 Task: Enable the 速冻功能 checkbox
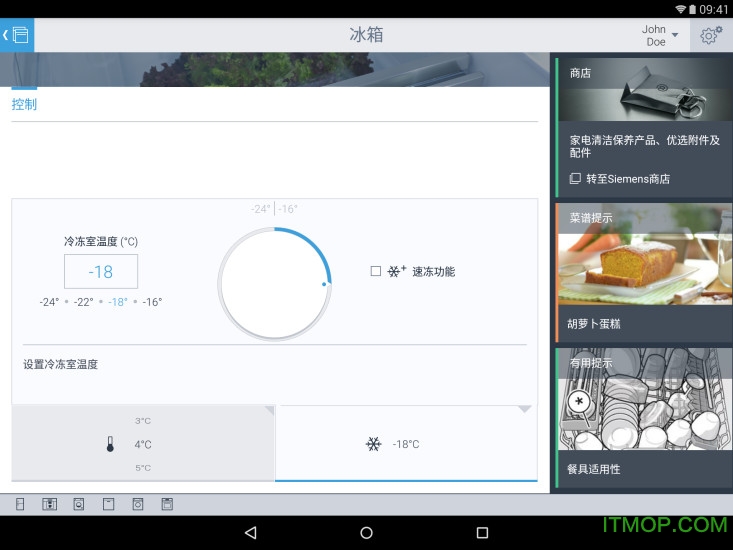[x=376, y=271]
